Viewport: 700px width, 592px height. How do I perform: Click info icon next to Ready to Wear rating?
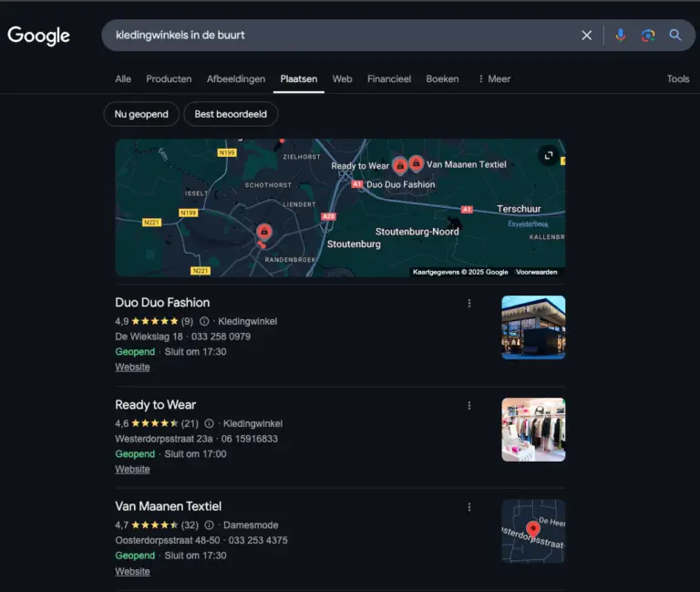[x=210, y=423]
